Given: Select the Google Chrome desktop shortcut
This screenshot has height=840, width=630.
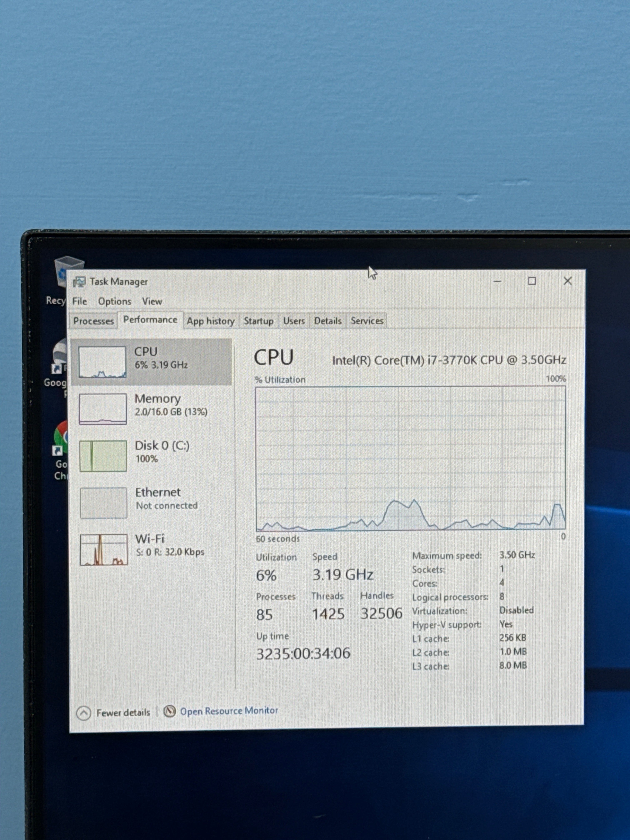Looking at the screenshot, I should tap(61, 450).
